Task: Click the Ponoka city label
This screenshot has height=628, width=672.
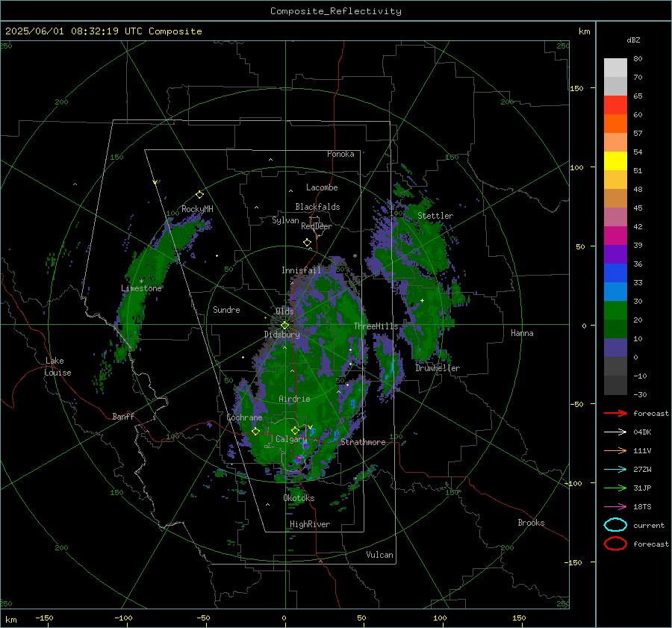Action: [340, 154]
